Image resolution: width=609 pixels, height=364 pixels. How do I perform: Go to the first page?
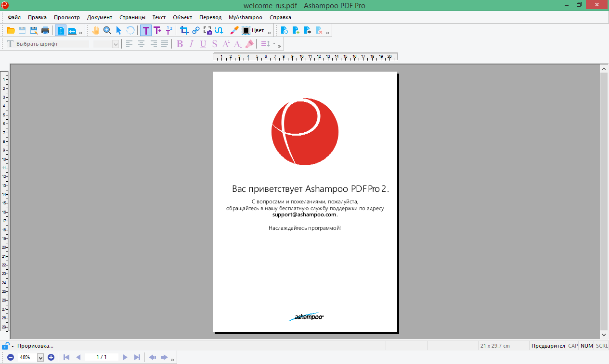[x=66, y=357]
